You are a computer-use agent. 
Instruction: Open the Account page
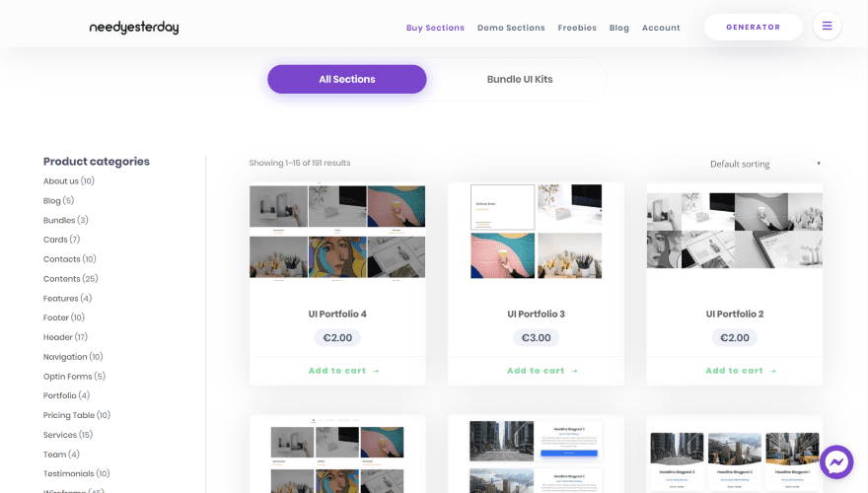point(661,28)
